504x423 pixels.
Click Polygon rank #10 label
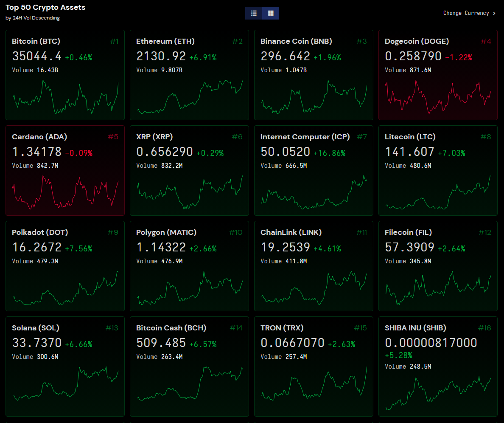[x=235, y=232]
